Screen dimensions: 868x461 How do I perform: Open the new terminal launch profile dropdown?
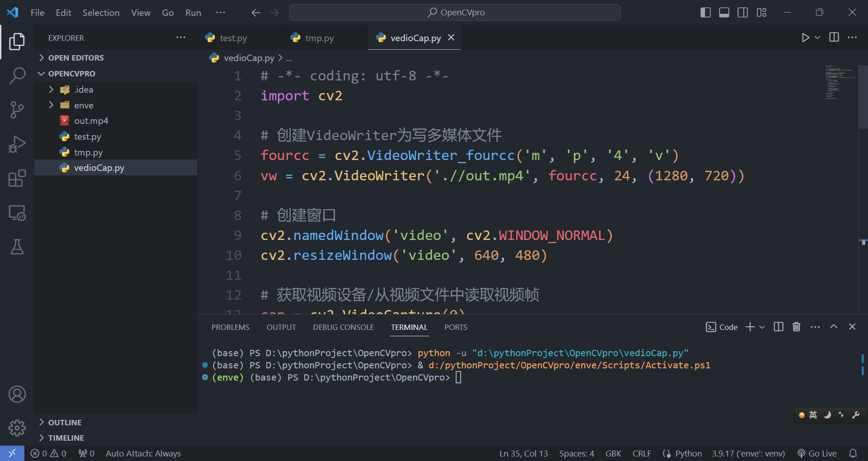(762, 327)
